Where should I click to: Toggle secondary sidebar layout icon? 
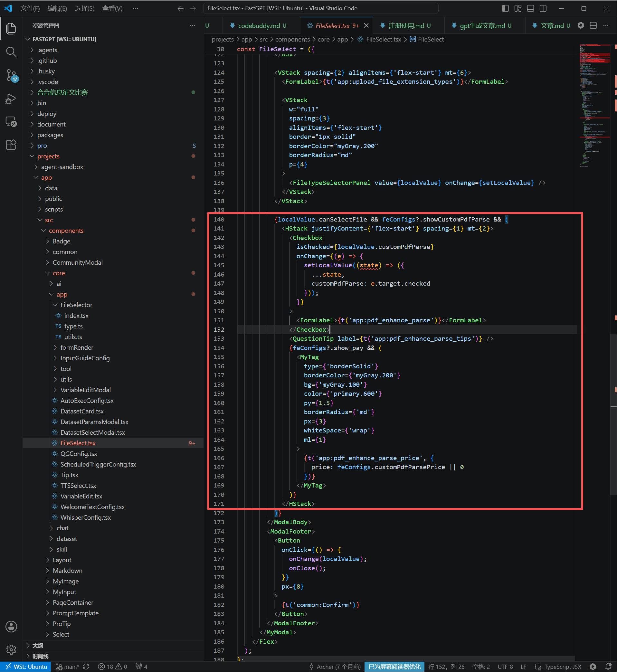tap(543, 8)
